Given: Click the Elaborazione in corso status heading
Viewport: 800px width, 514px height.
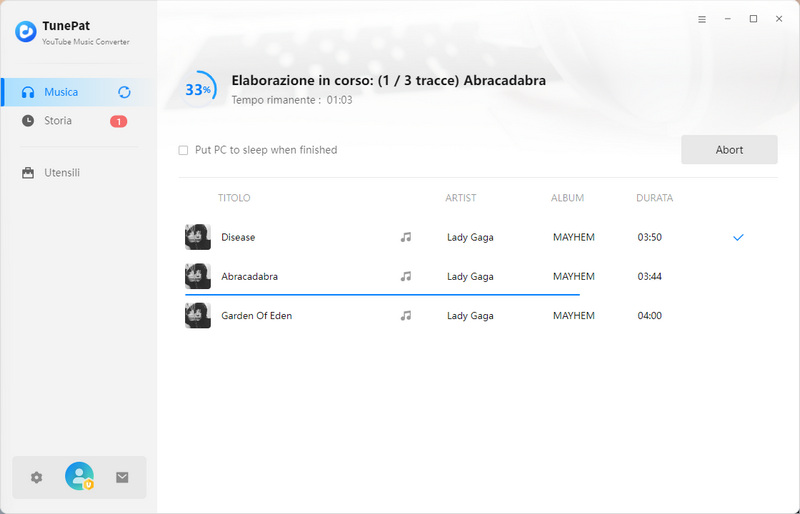Looking at the screenshot, I should (389, 81).
